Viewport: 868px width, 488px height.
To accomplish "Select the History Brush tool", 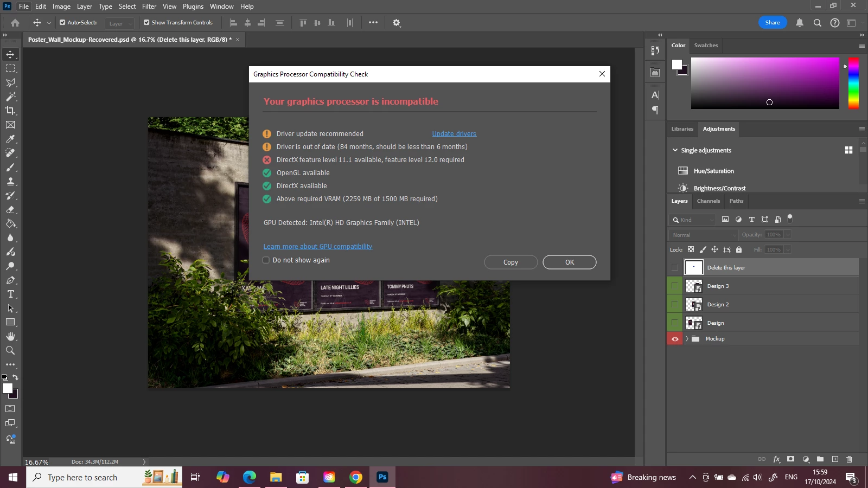I will pos(10,195).
